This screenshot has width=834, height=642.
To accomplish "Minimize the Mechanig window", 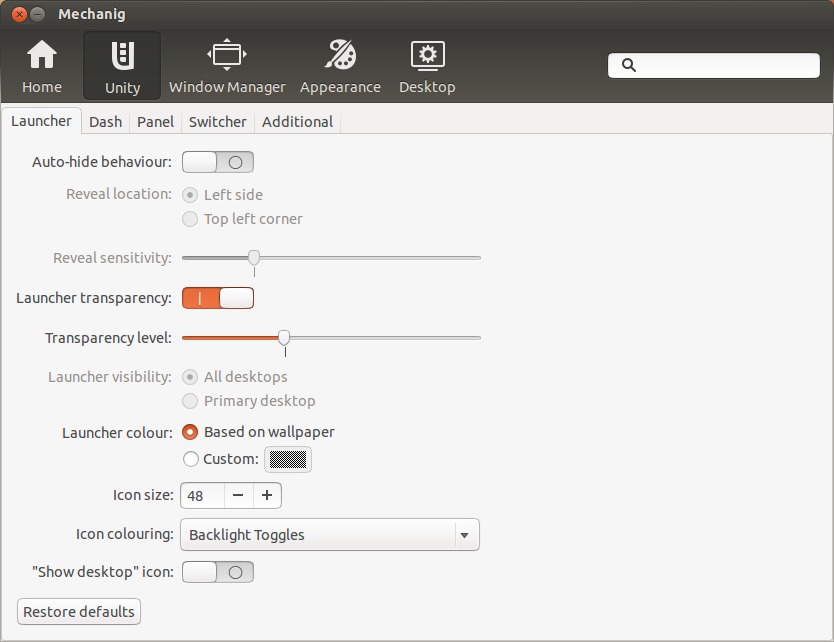I will pyautogui.click(x=37, y=14).
